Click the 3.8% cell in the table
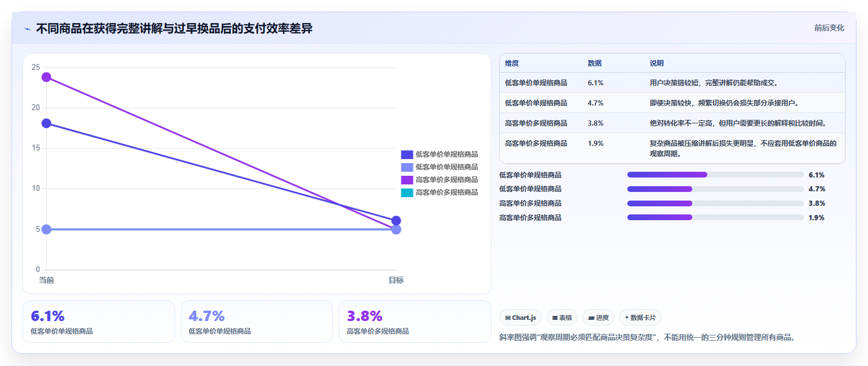 point(596,123)
